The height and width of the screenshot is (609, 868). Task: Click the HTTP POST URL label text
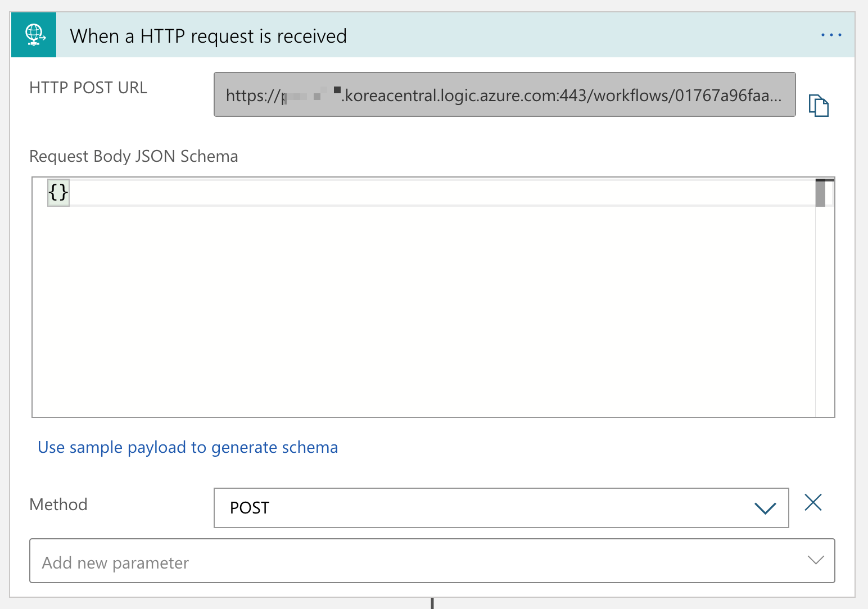(x=88, y=87)
